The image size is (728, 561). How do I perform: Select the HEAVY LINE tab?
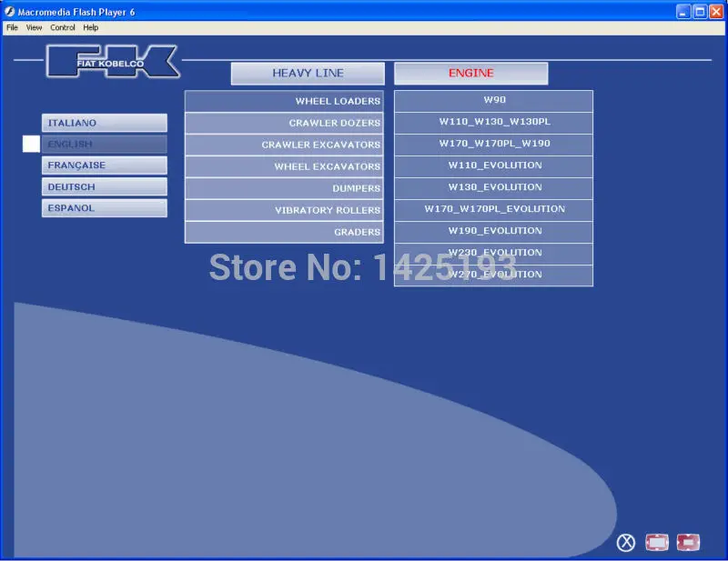[x=308, y=74]
